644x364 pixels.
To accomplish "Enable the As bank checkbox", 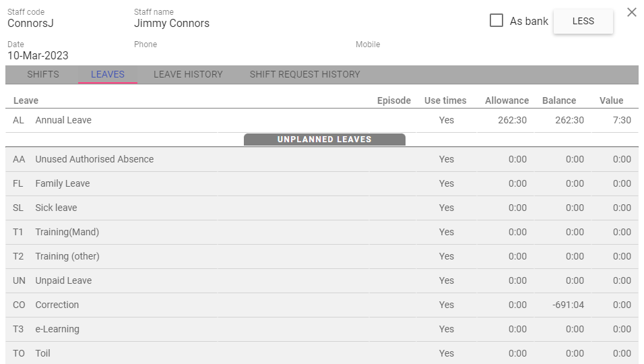I will tap(496, 20).
